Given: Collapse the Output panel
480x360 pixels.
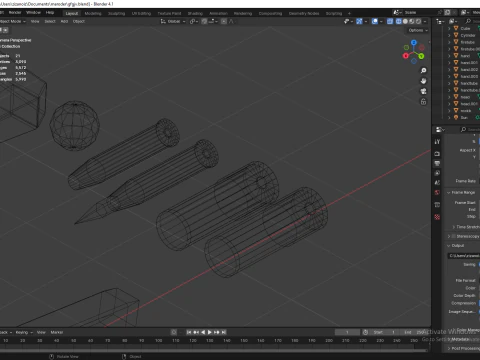Looking at the screenshot, I should click(449, 246).
